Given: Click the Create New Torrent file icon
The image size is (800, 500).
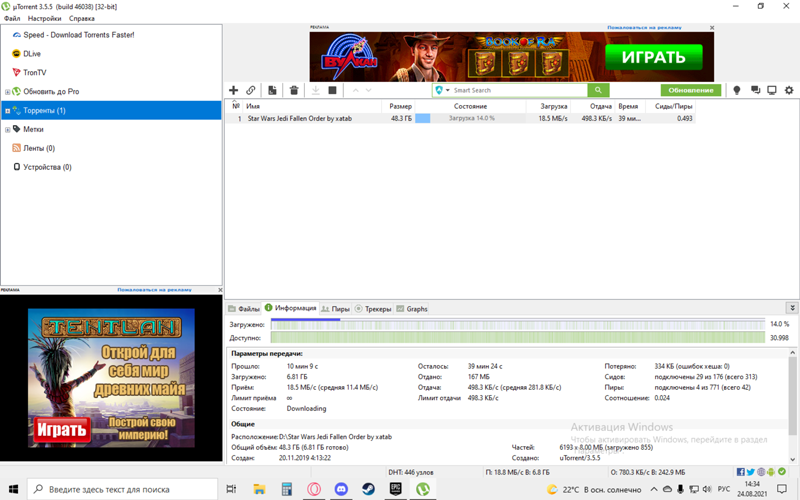Looking at the screenshot, I should (272, 90).
